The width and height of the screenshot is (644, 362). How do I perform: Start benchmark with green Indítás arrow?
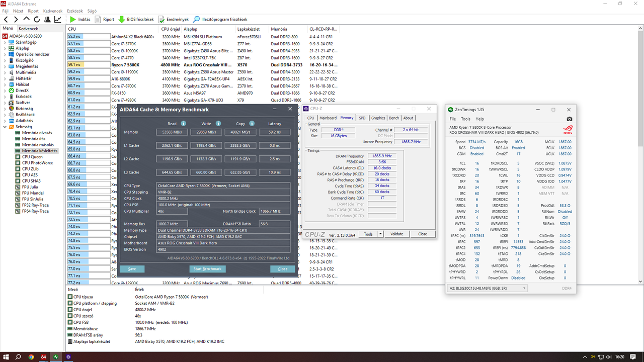click(80, 20)
